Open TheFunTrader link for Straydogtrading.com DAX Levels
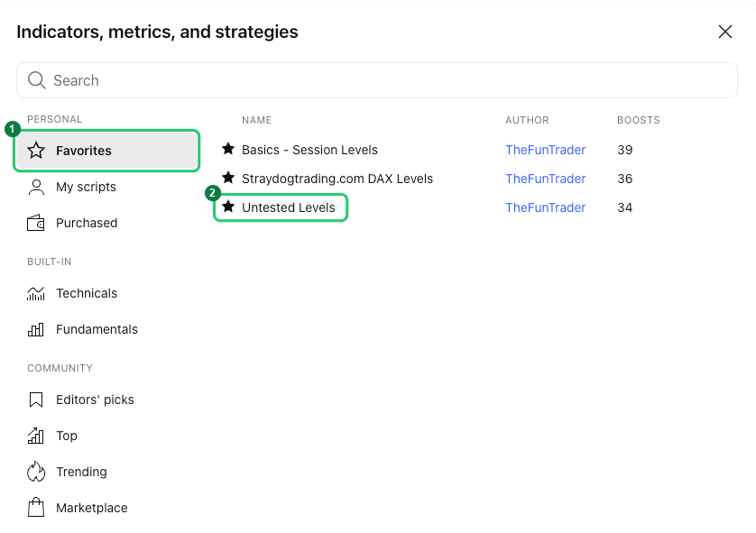This screenshot has width=756, height=533. coord(545,179)
